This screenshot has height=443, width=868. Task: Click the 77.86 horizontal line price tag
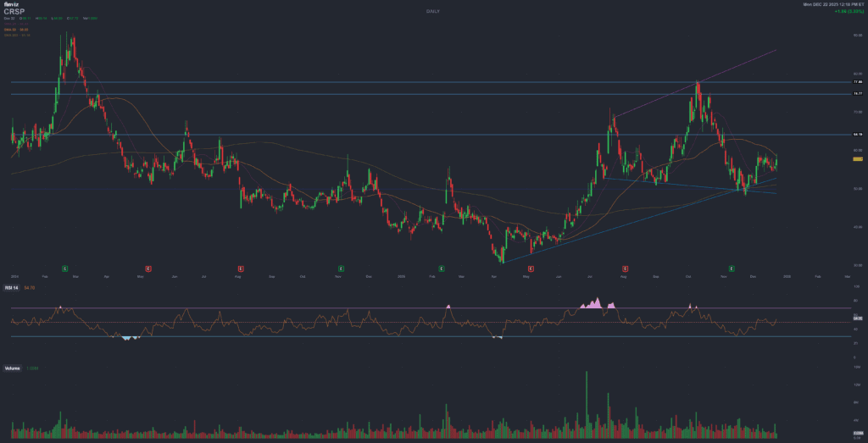(x=857, y=82)
